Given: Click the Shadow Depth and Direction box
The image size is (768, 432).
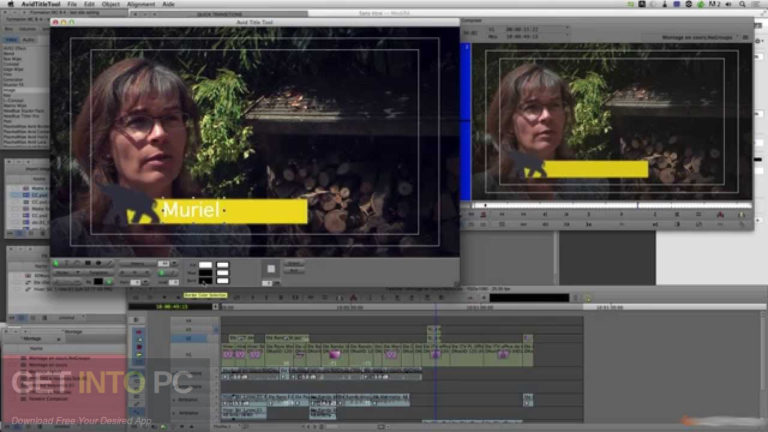Looking at the screenshot, I should pyautogui.click(x=270, y=269).
